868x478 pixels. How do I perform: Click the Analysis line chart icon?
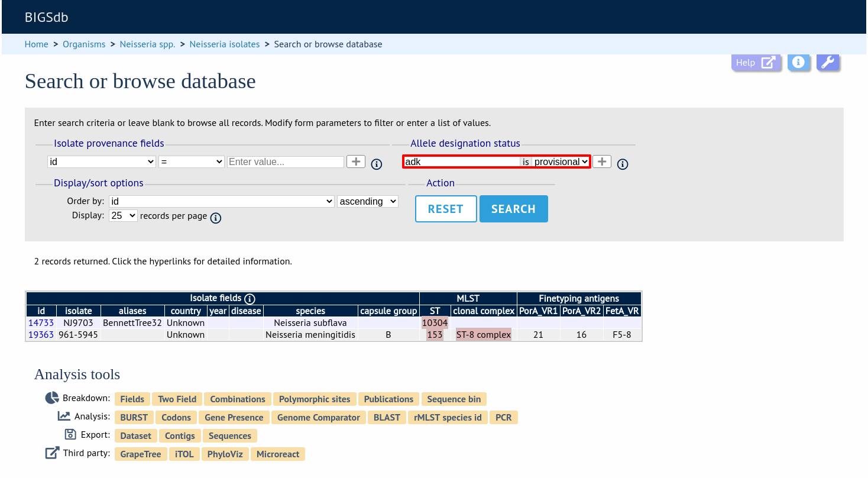[64, 416]
